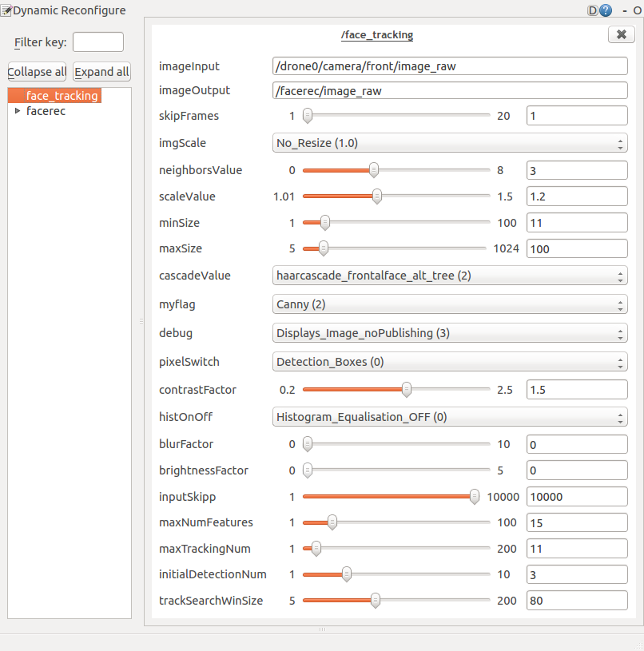Focus the Filter key input field
644x651 pixels.
[98, 42]
